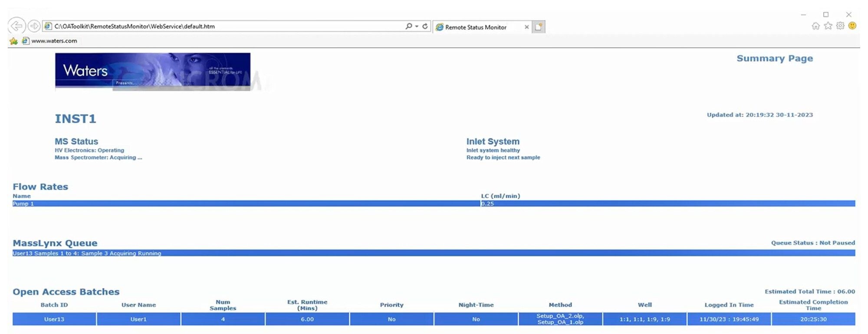Click Queue Status : Not Paused text
The width and height of the screenshot is (868, 334).
[x=813, y=243]
